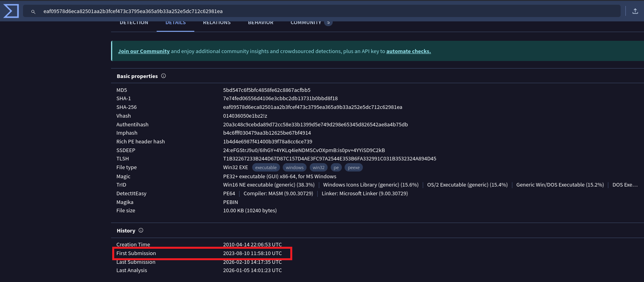The height and width of the screenshot is (282, 644).
Task: Click the First Submission timestamp
Action: point(252,253)
